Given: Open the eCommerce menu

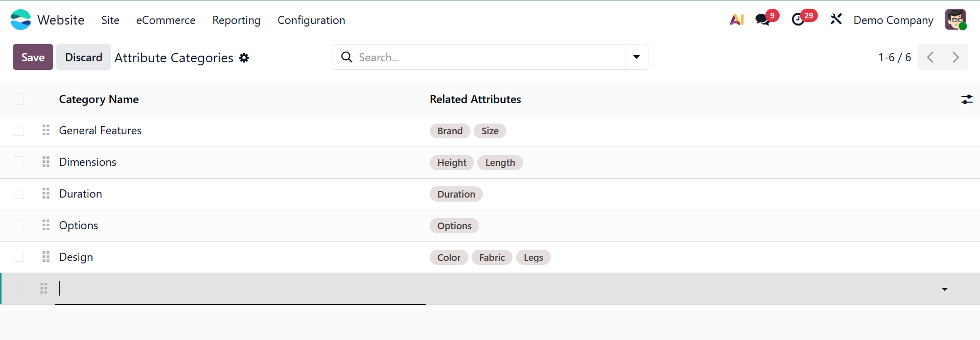Looking at the screenshot, I should pyautogui.click(x=166, y=20).
